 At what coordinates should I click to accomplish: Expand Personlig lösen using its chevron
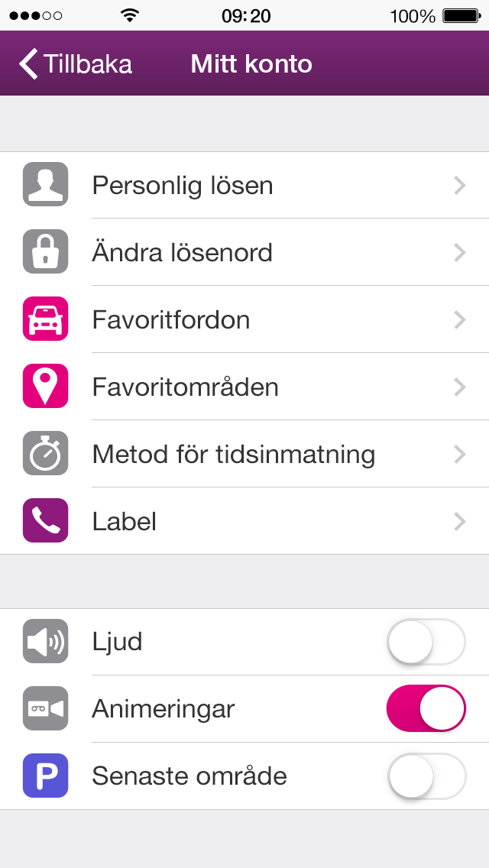tap(459, 185)
